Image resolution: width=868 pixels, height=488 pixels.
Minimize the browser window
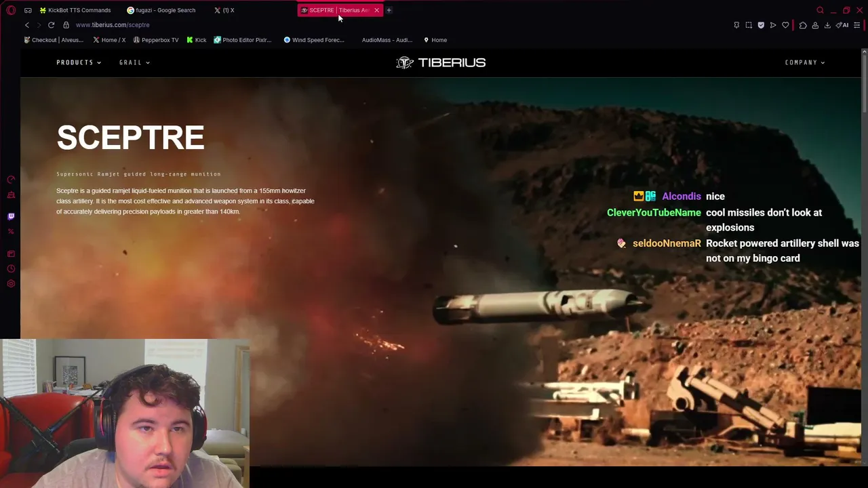[833, 10]
